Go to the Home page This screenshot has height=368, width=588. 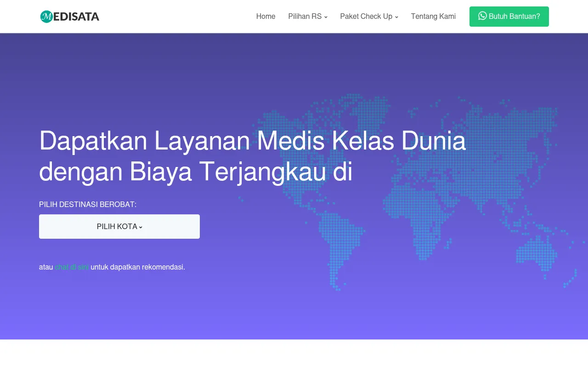(266, 17)
